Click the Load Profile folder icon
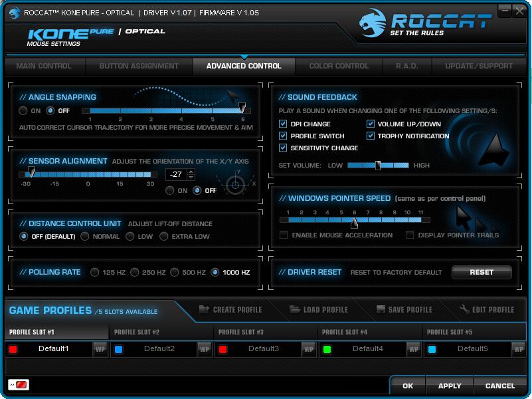The height and width of the screenshot is (399, 532). coord(295,309)
